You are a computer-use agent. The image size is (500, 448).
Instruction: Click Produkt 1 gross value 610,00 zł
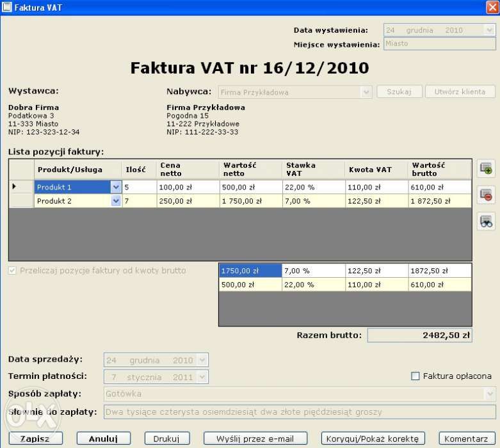(440, 187)
